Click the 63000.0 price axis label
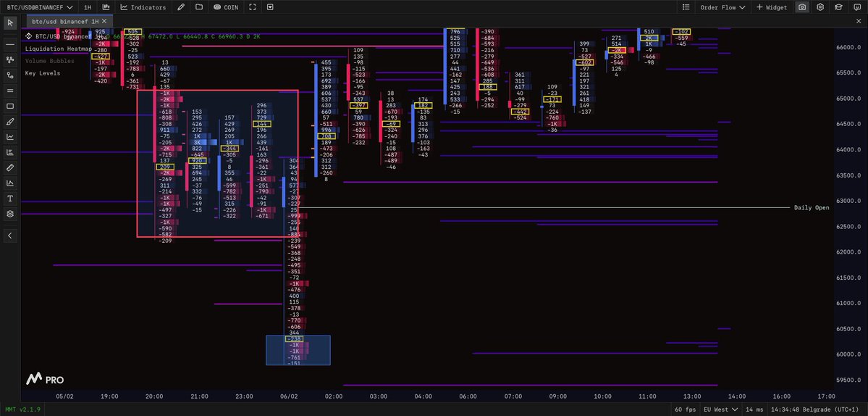Screen dimensions: 868x416 [850, 201]
